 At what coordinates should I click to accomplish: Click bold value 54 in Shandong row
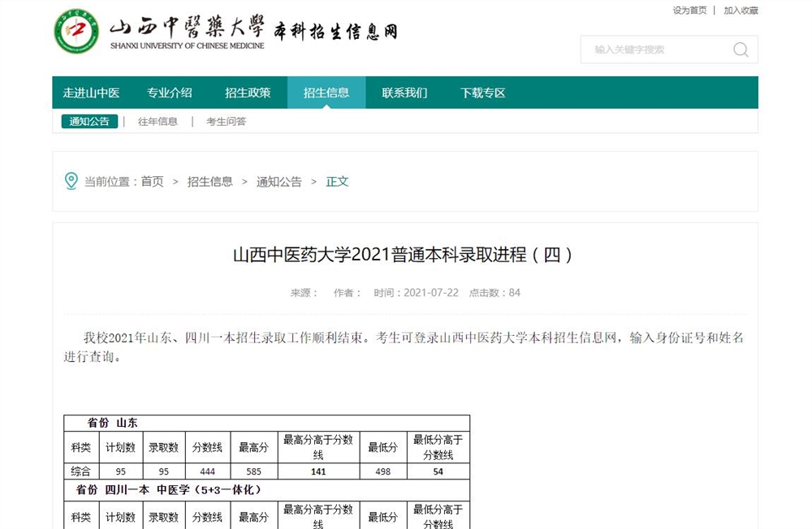pyautogui.click(x=438, y=471)
